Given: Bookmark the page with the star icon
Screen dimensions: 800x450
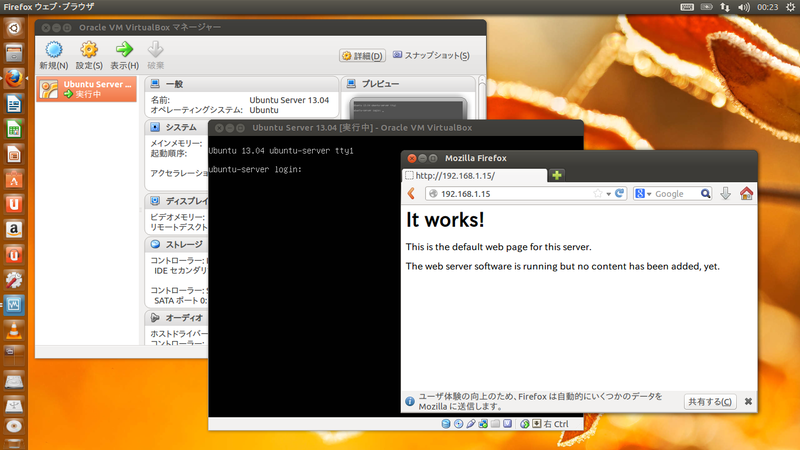Looking at the screenshot, I should pyautogui.click(x=597, y=193).
